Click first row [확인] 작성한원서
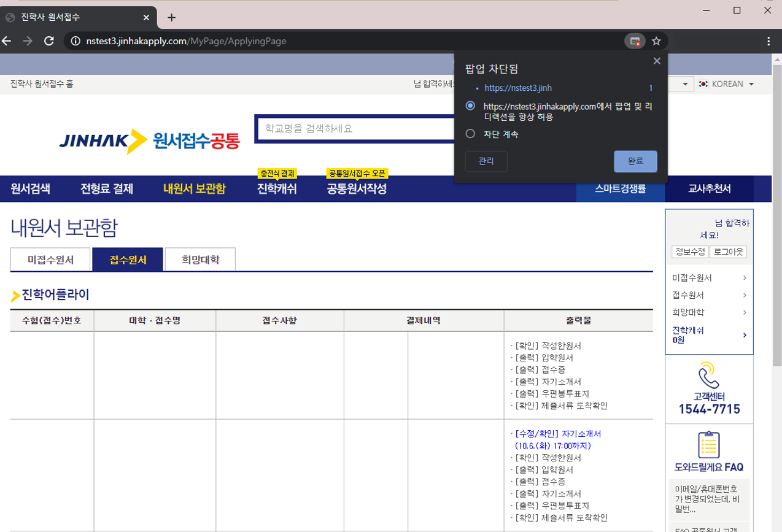Screen dimensions: 782x532 tap(548, 345)
